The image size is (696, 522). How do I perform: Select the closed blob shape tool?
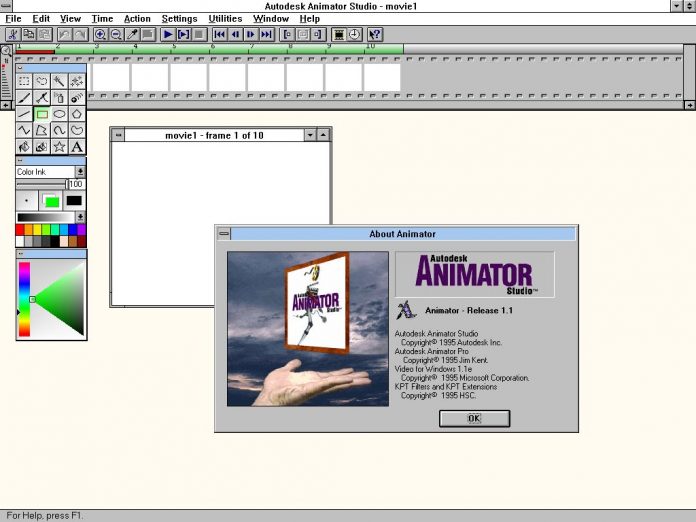point(77,130)
